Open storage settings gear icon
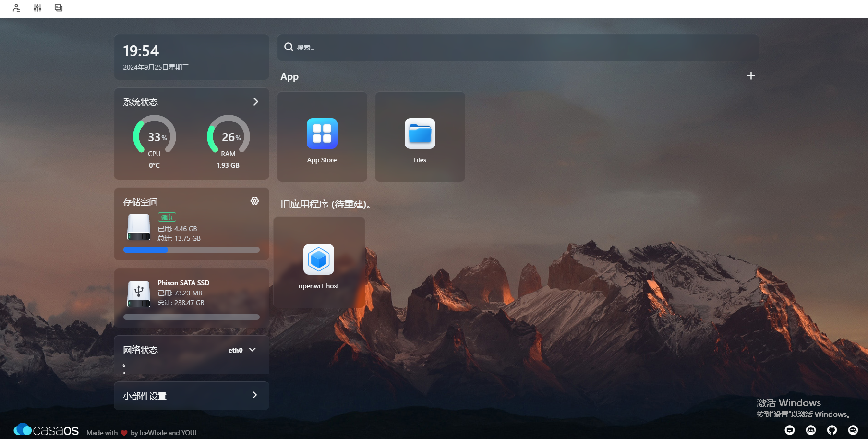Viewport: 868px width, 439px height. tap(255, 201)
